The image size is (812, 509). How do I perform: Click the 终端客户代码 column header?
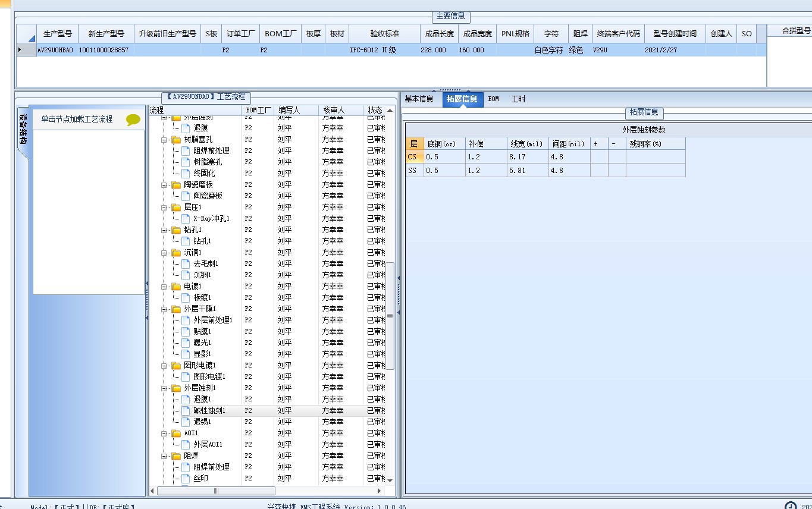[x=618, y=34]
